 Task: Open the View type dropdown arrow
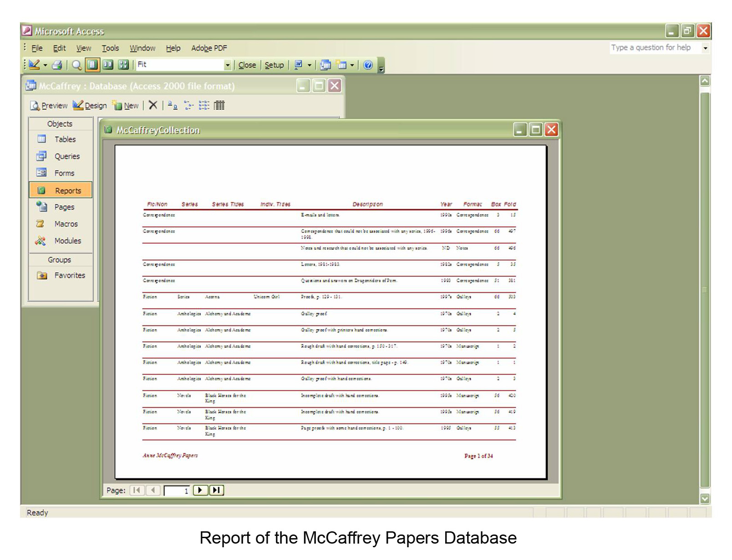[x=45, y=65]
